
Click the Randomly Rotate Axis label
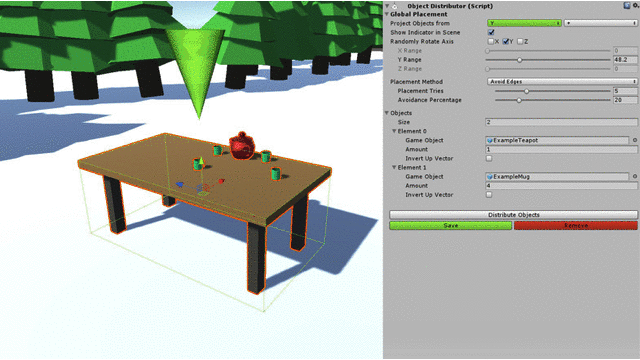click(x=422, y=41)
